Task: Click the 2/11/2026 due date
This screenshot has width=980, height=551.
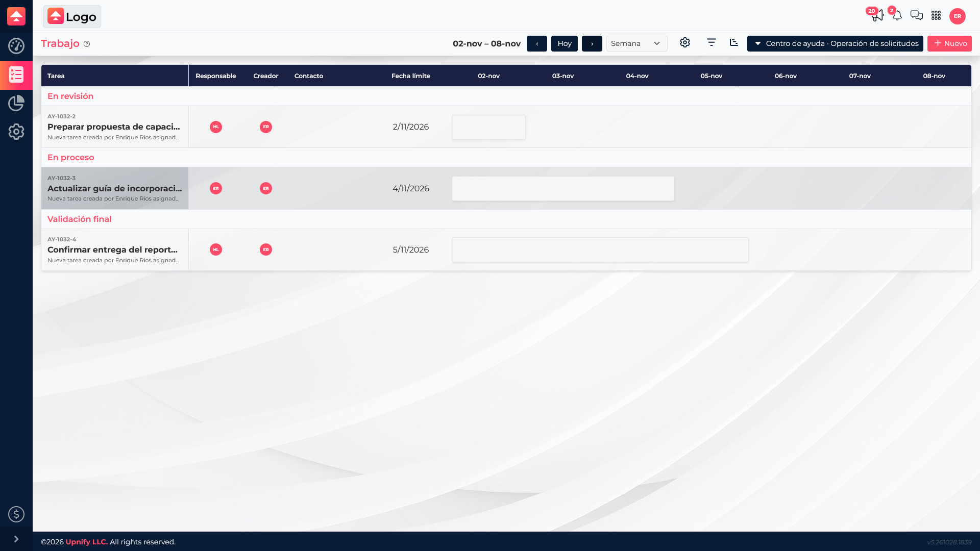Action: click(411, 127)
